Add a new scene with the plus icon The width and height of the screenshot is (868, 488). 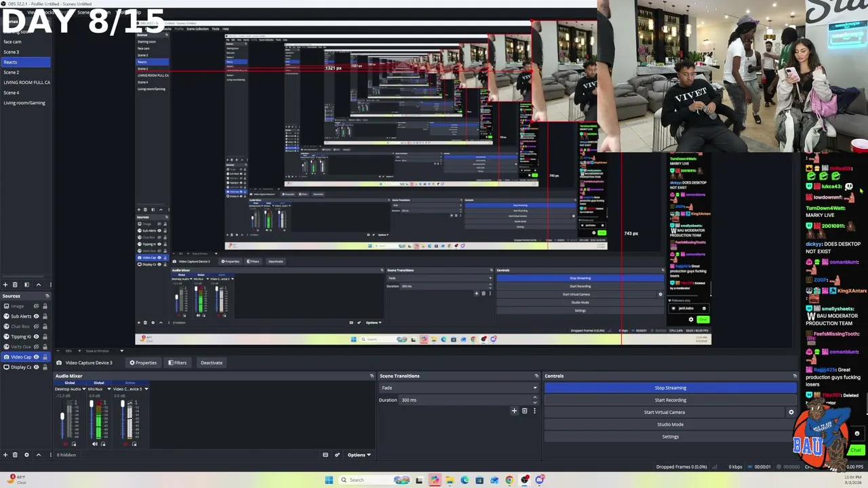(5, 285)
